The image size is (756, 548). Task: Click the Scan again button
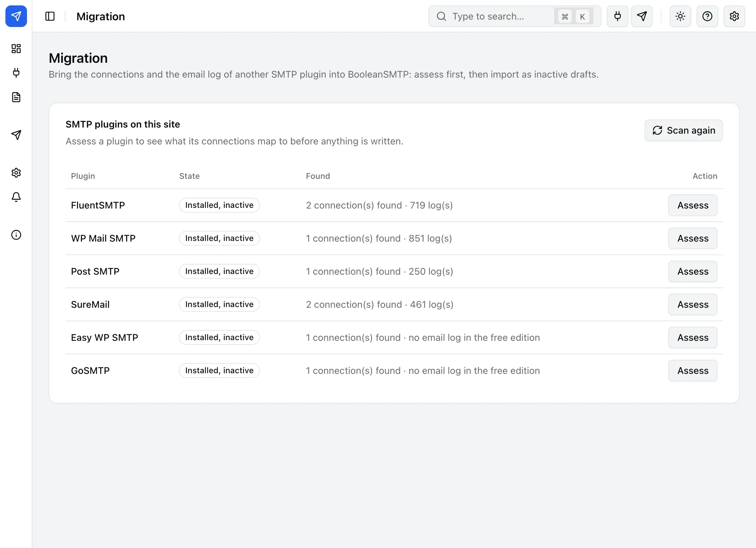(x=684, y=130)
